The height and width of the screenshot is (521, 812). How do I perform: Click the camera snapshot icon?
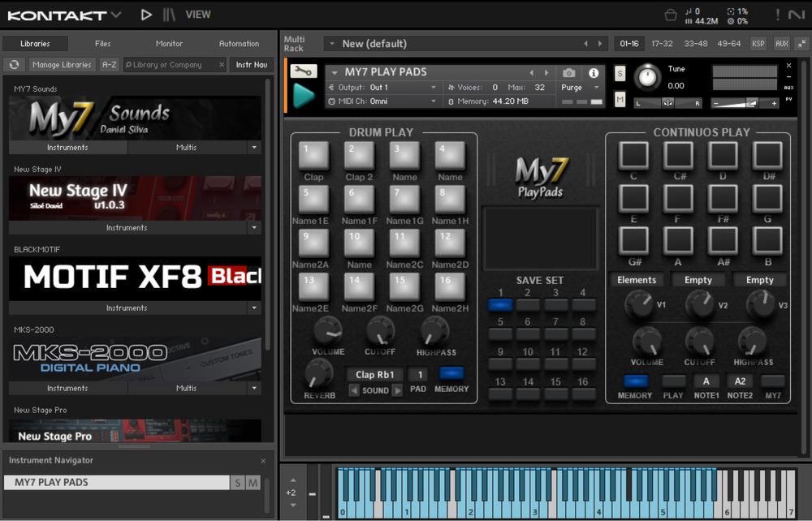(568, 73)
